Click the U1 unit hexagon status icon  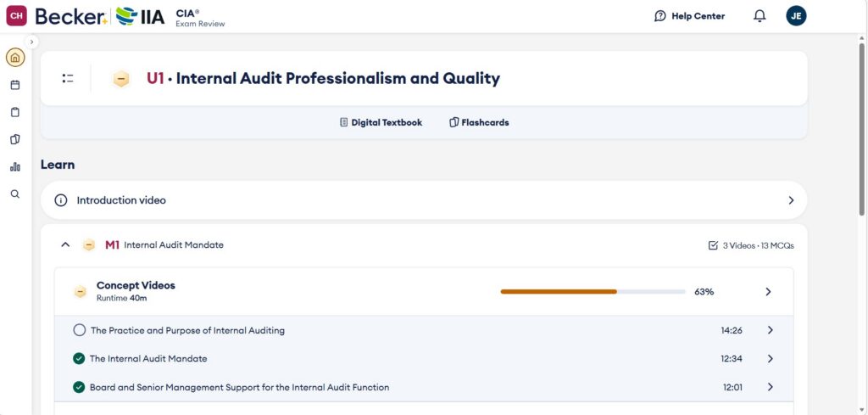tap(121, 79)
